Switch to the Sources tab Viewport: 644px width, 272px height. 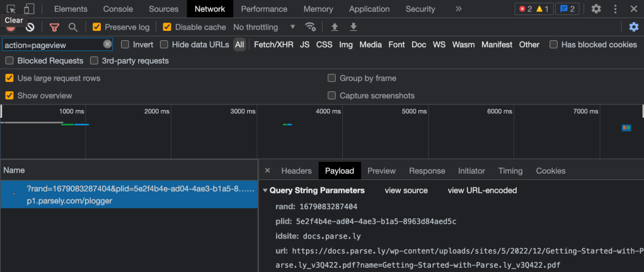163,9
